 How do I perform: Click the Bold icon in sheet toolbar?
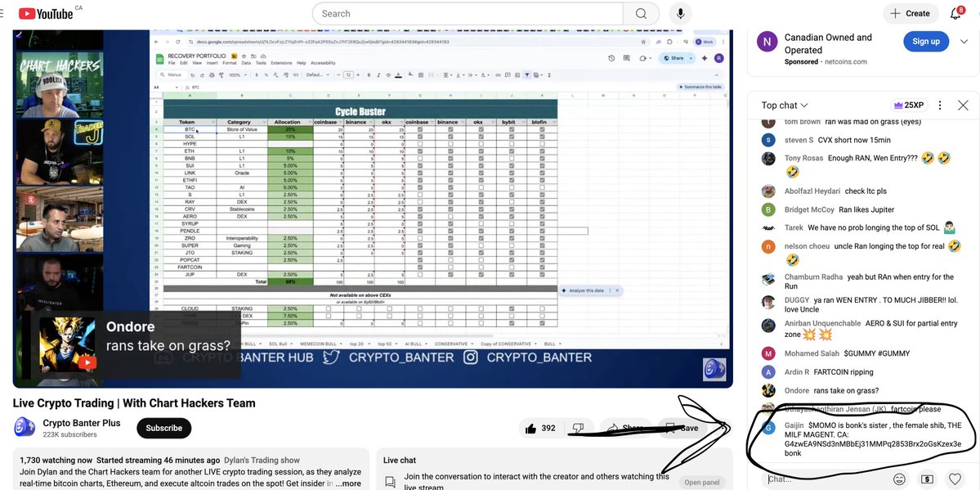369,75
